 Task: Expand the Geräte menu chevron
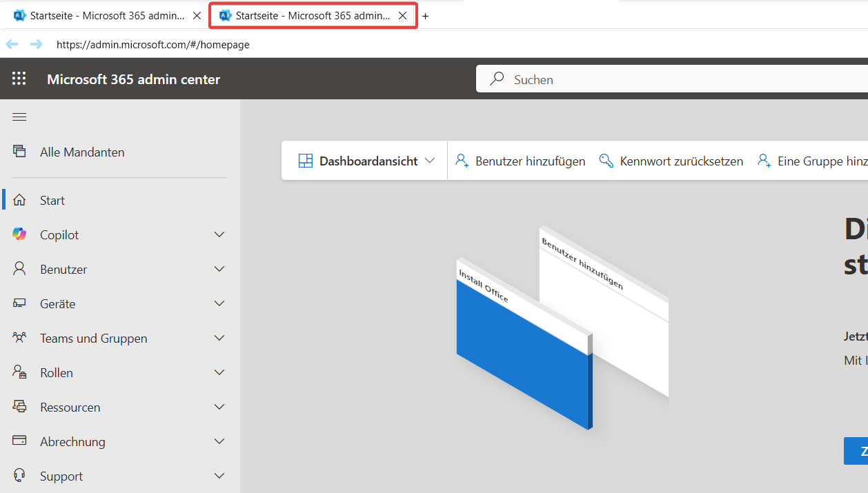pyautogui.click(x=219, y=303)
